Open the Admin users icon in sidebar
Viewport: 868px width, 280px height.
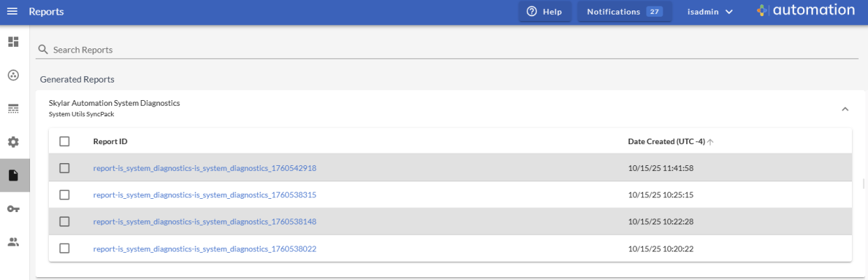(13, 242)
